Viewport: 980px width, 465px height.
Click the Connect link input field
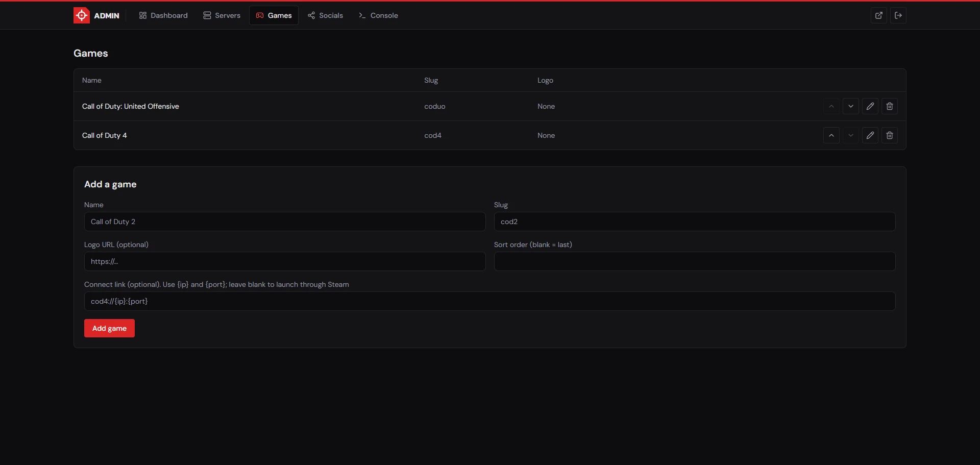[x=489, y=301]
